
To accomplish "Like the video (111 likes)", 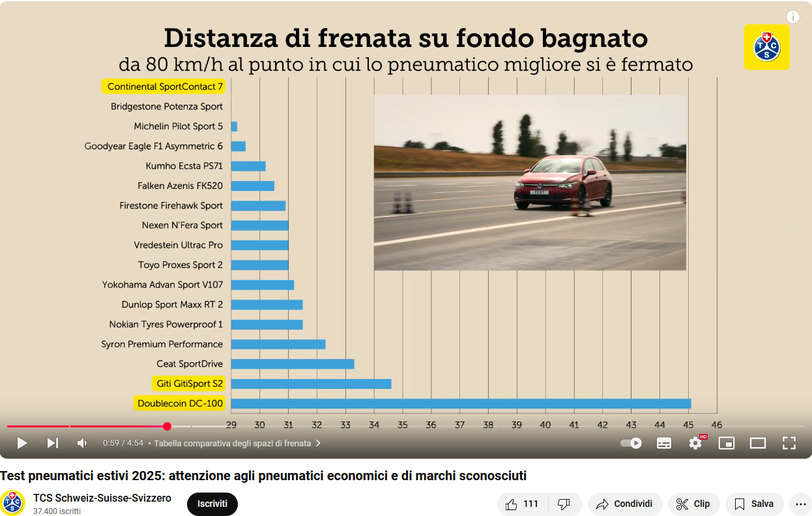I will (523, 504).
